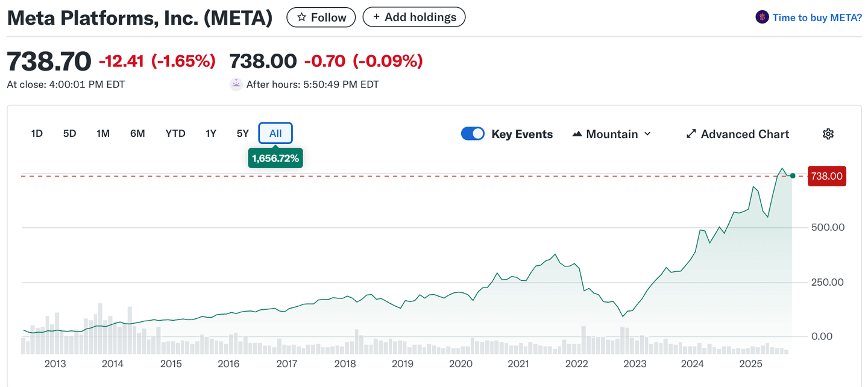
Task: Select the 1Y time range
Action: coord(211,134)
